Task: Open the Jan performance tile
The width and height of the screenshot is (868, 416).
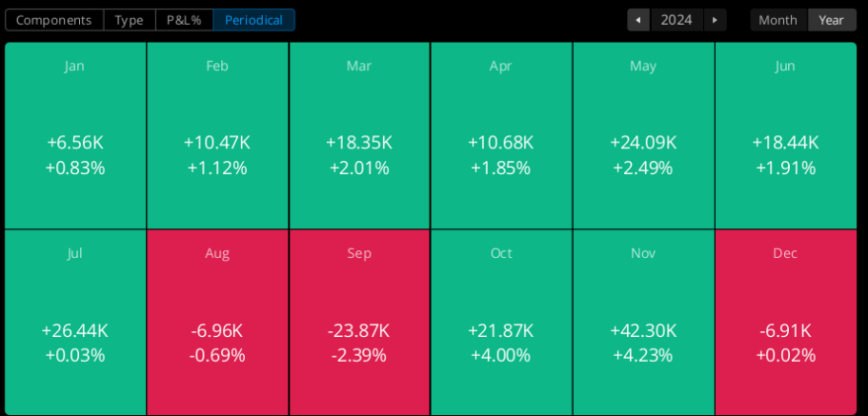Action: (x=75, y=135)
